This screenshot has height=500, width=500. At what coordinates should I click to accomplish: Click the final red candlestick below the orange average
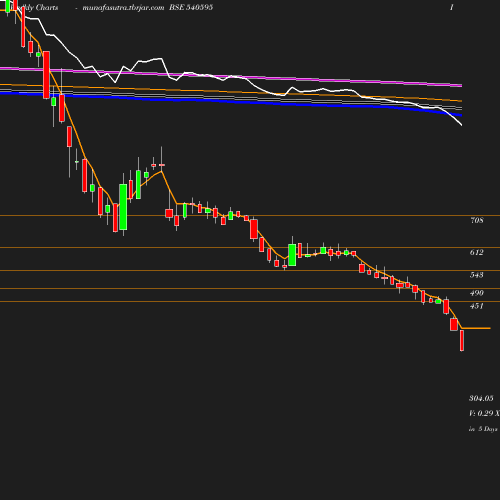click(x=462, y=340)
